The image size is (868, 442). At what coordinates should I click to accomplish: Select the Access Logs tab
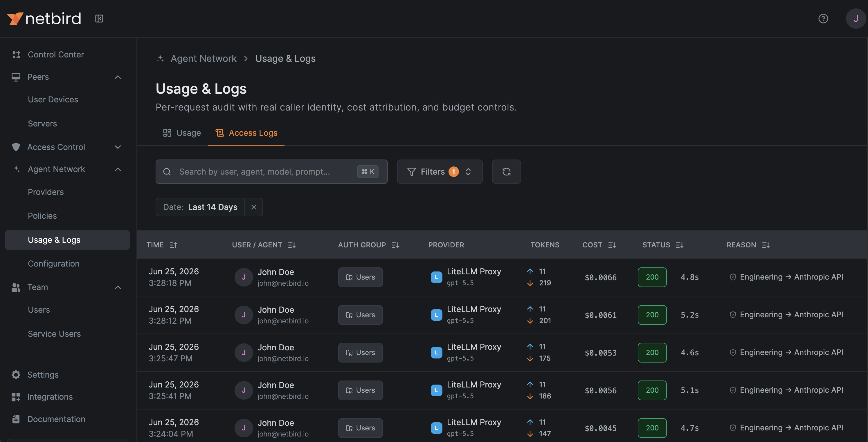coord(246,133)
